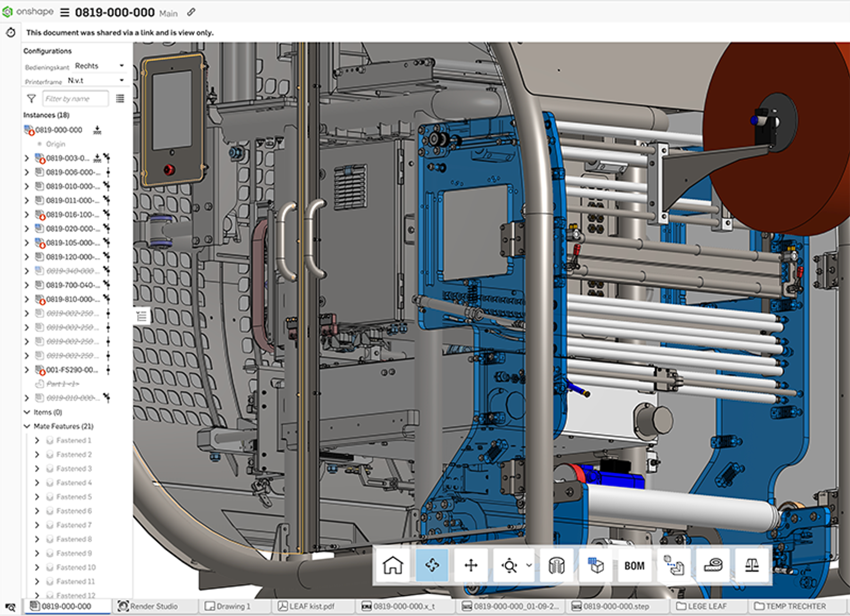
Task: Click the mass properties (scale) toolbar icon
Action: tap(752, 565)
